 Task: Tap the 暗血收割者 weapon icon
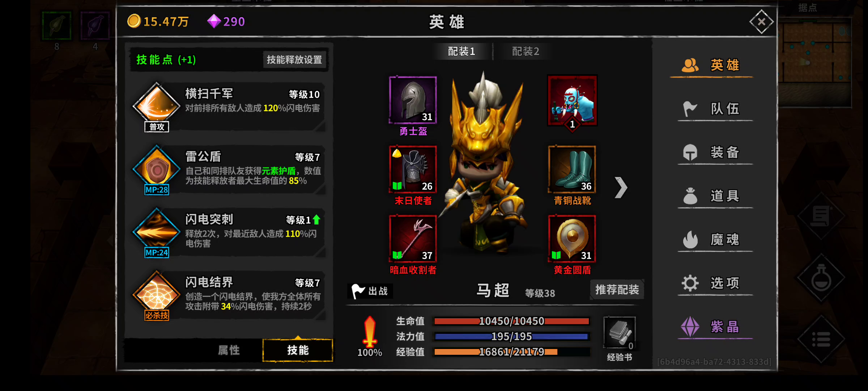point(413,239)
